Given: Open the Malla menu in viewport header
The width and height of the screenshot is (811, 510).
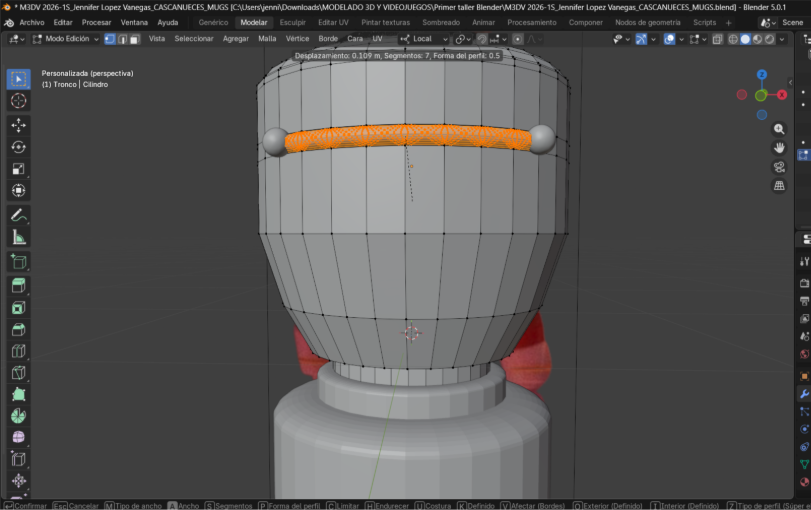Looking at the screenshot, I should (267, 39).
